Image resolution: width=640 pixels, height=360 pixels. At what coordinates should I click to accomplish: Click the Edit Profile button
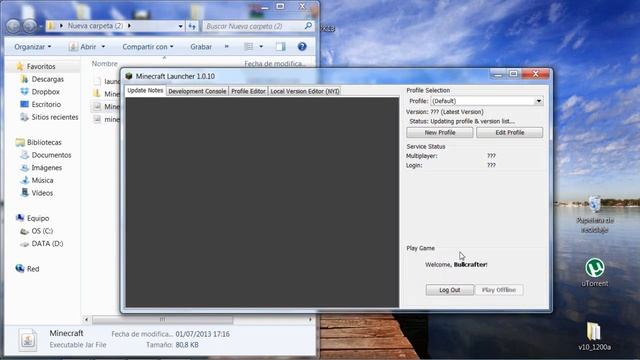point(509,133)
